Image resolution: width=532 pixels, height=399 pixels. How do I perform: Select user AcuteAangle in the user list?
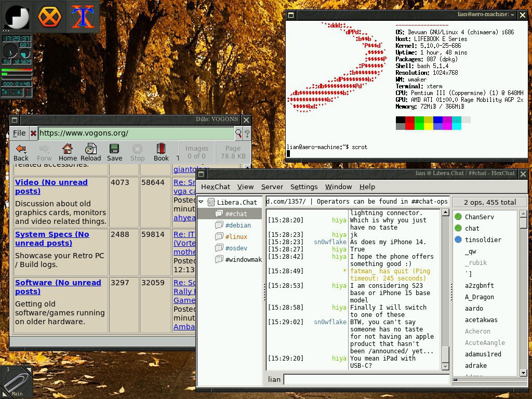tap(485, 343)
